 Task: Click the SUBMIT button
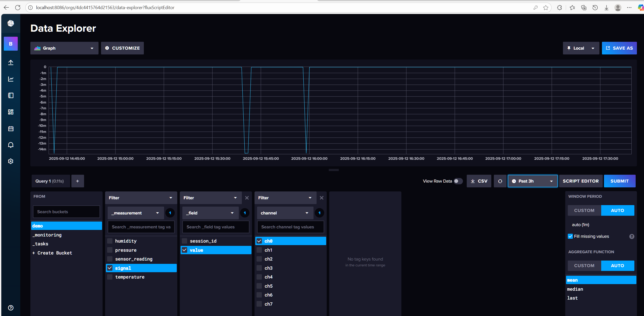(619, 181)
